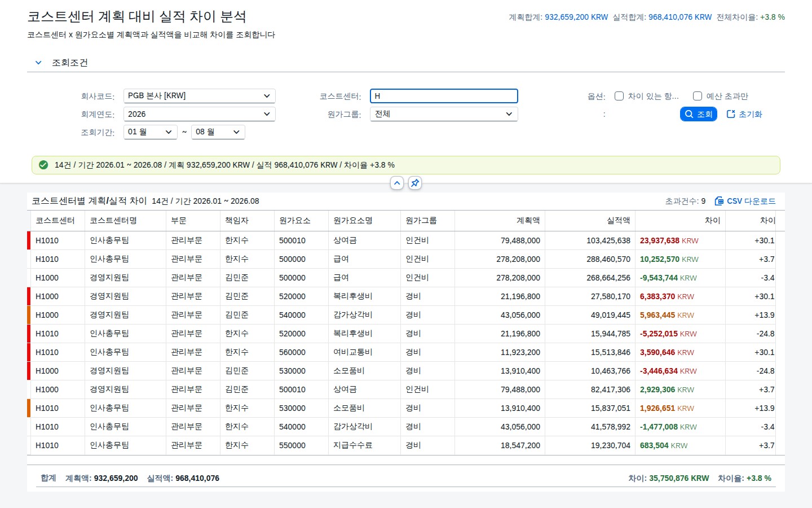Click the footer 실적액: 968,410,076 total
The image size is (812, 508).
point(183,478)
